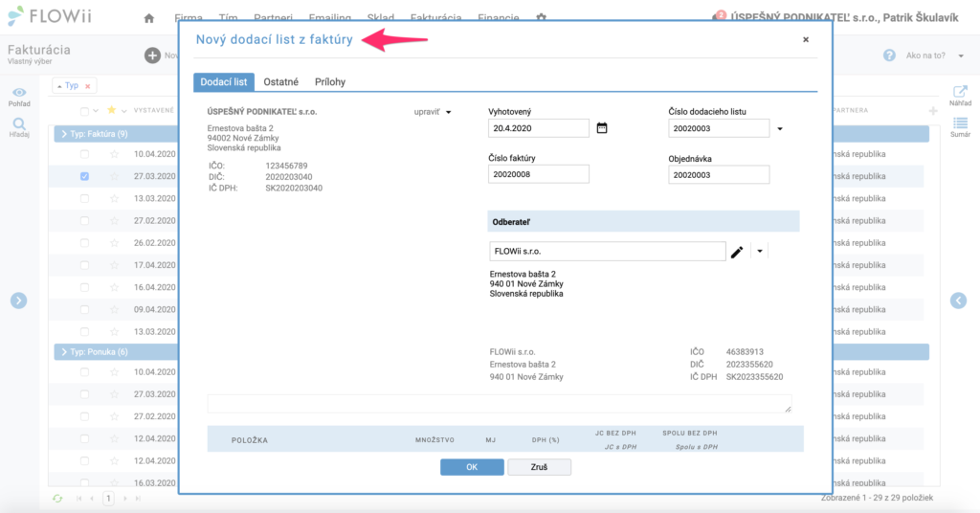
Task: Open dropdown next to select-all checkbox
Action: [96, 111]
